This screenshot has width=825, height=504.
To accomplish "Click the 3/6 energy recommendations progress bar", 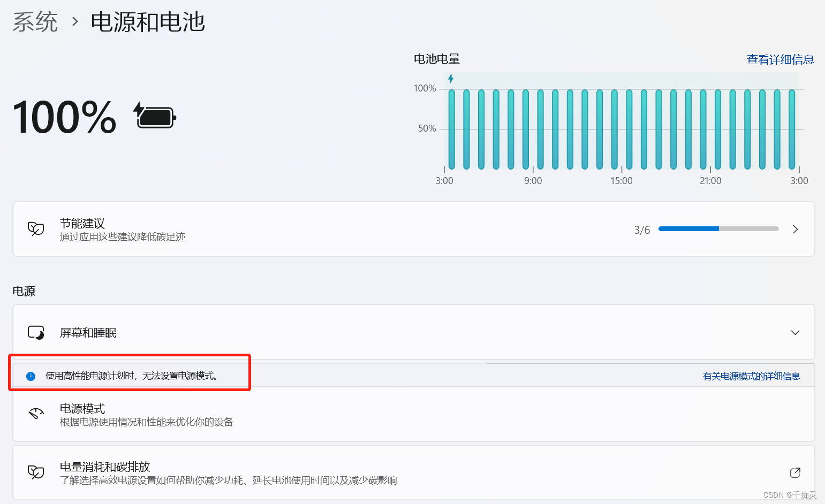I will click(x=718, y=229).
